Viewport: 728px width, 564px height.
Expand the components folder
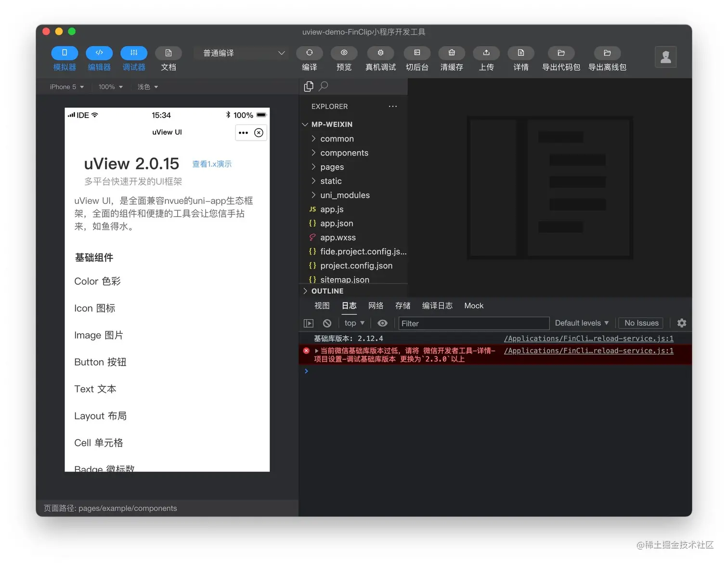coord(353,153)
